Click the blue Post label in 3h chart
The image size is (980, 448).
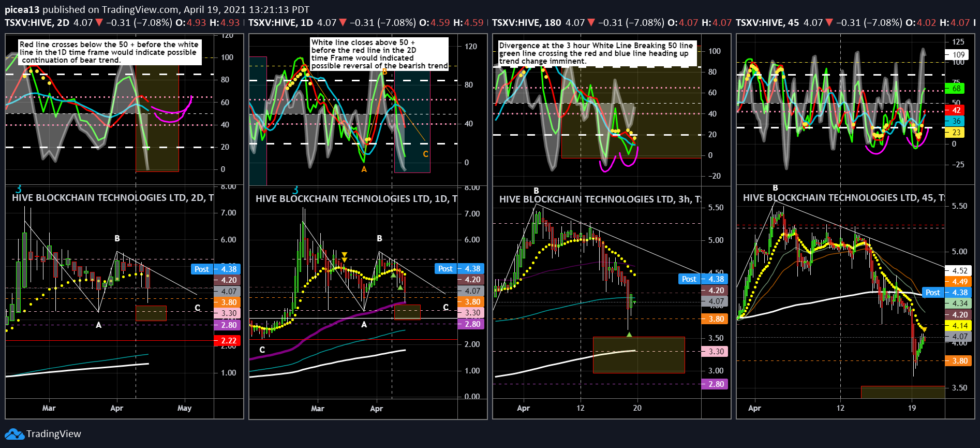coord(689,279)
